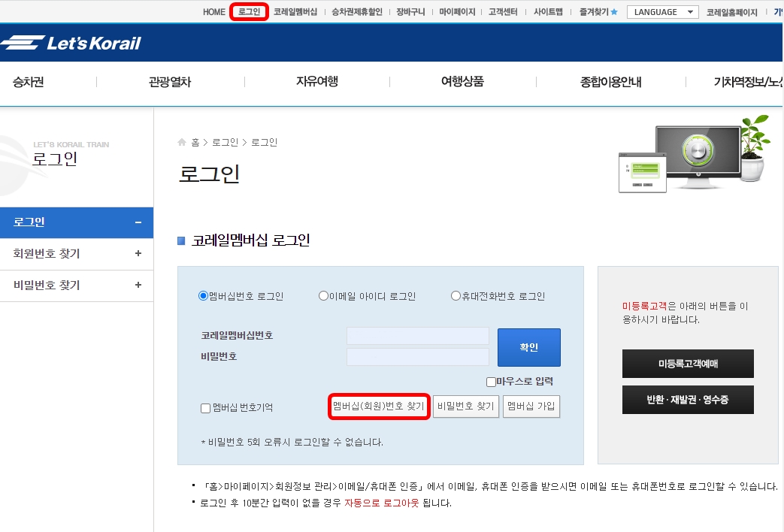Check the 멤버십 번호기억 option
This screenshot has height=532, width=784.
pyautogui.click(x=203, y=408)
